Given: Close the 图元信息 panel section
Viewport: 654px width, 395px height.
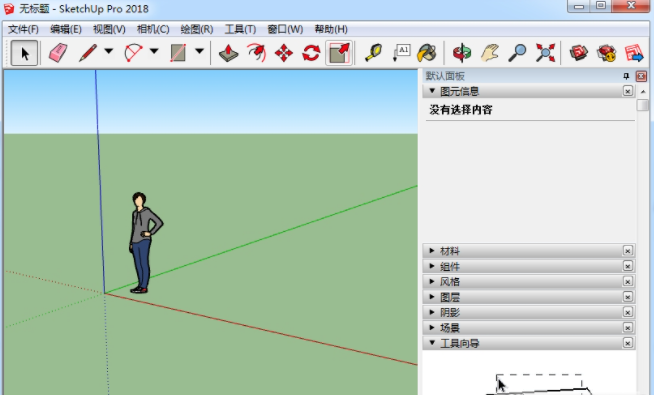Looking at the screenshot, I should (628, 91).
